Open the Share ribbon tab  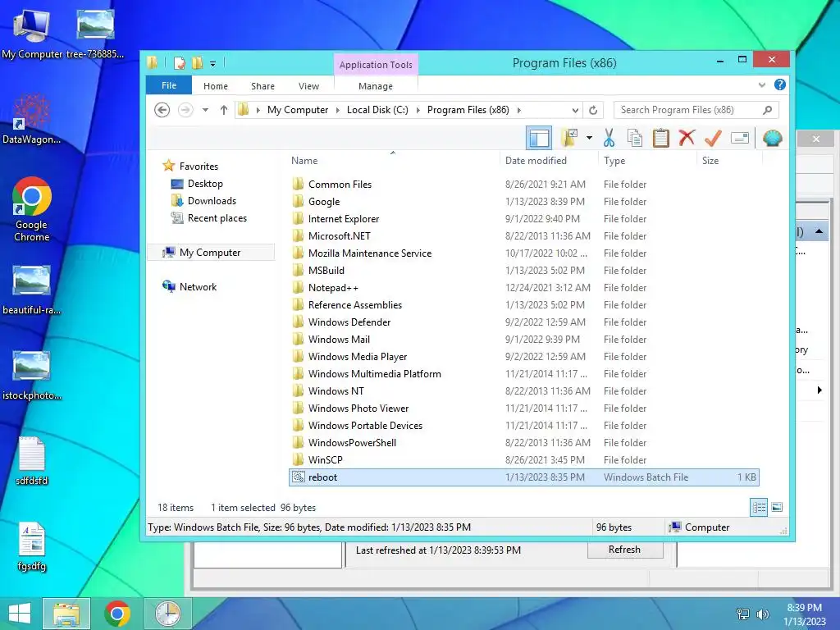pyautogui.click(x=262, y=86)
